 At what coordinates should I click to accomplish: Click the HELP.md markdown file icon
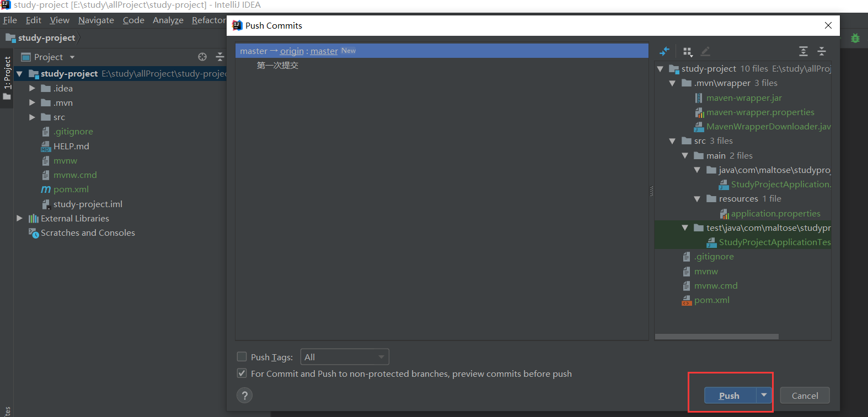[x=46, y=146]
